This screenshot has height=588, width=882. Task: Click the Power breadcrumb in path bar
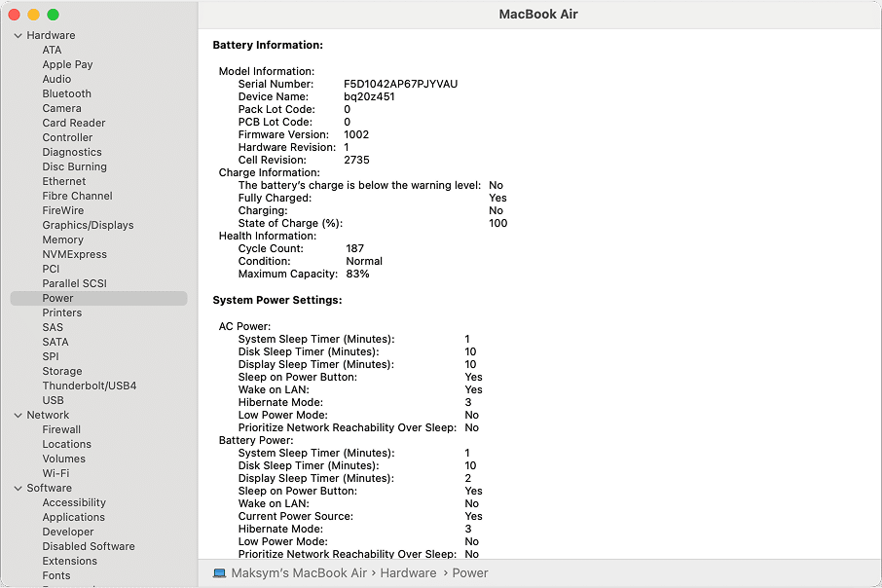click(469, 573)
